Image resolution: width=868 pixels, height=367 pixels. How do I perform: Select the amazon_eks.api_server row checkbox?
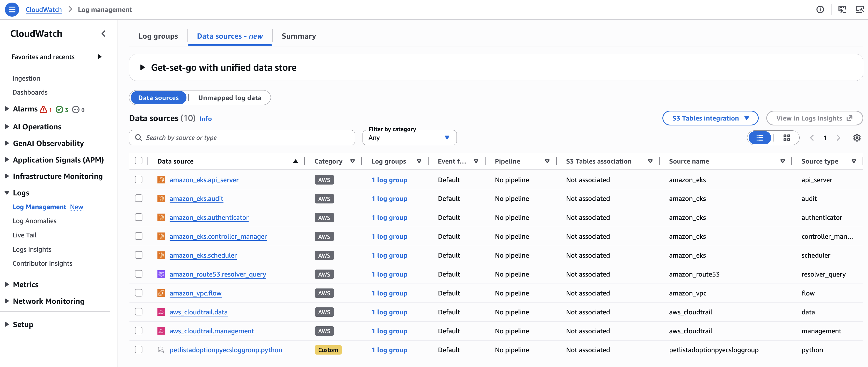[139, 180]
